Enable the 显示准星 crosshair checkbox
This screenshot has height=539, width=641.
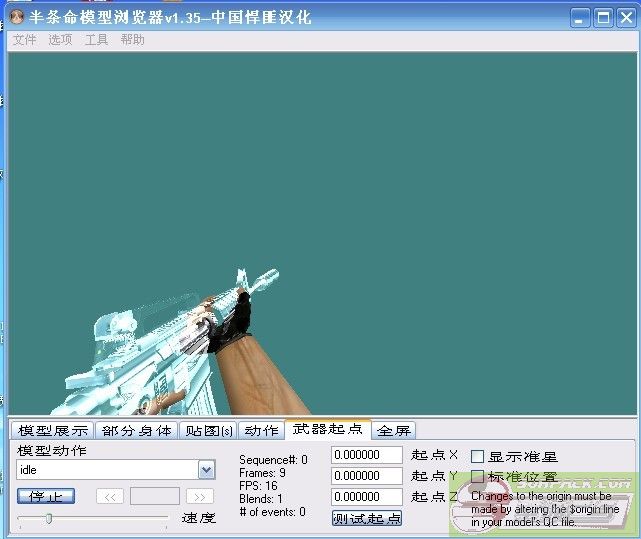coord(478,456)
